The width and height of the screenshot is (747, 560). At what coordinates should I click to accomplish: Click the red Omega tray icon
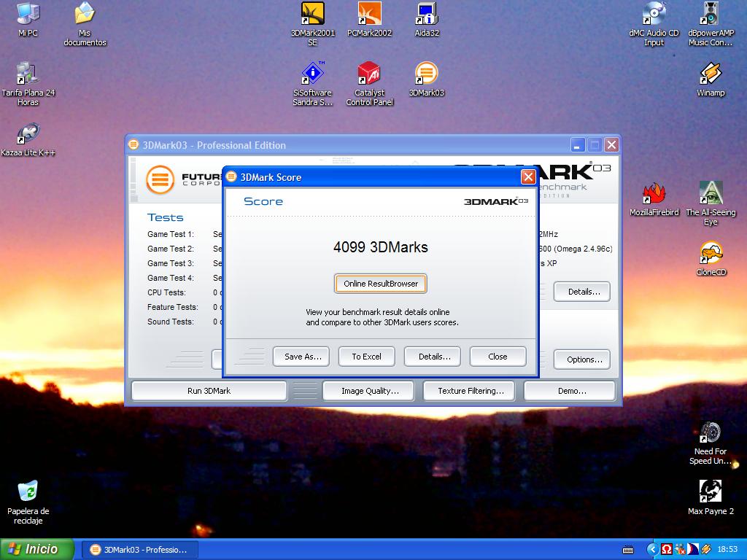click(x=667, y=550)
